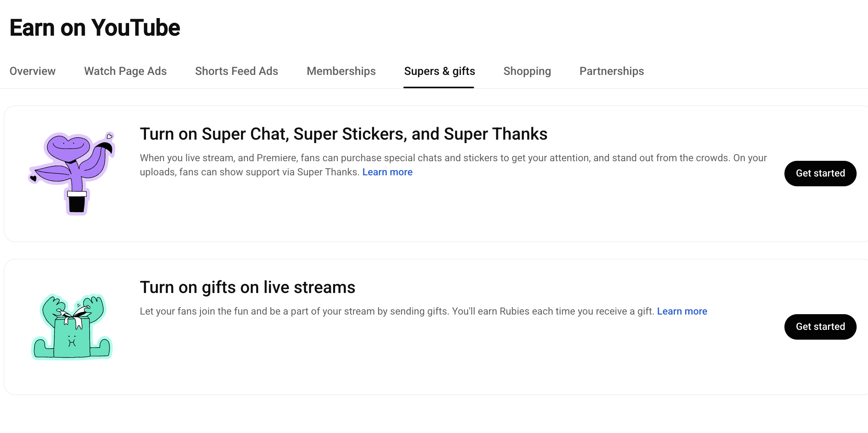Go to the Memberships tab

point(341,71)
